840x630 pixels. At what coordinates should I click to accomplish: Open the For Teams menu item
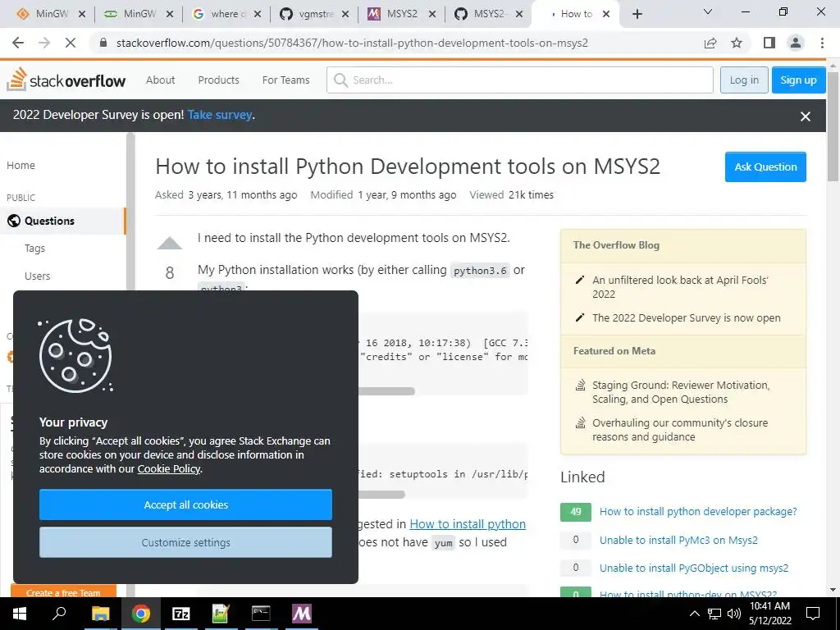tap(285, 80)
